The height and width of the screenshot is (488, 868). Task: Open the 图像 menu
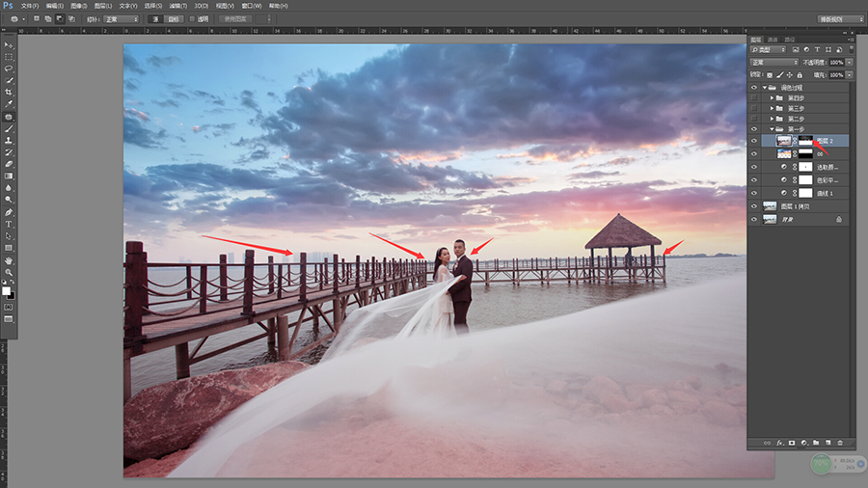click(79, 6)
